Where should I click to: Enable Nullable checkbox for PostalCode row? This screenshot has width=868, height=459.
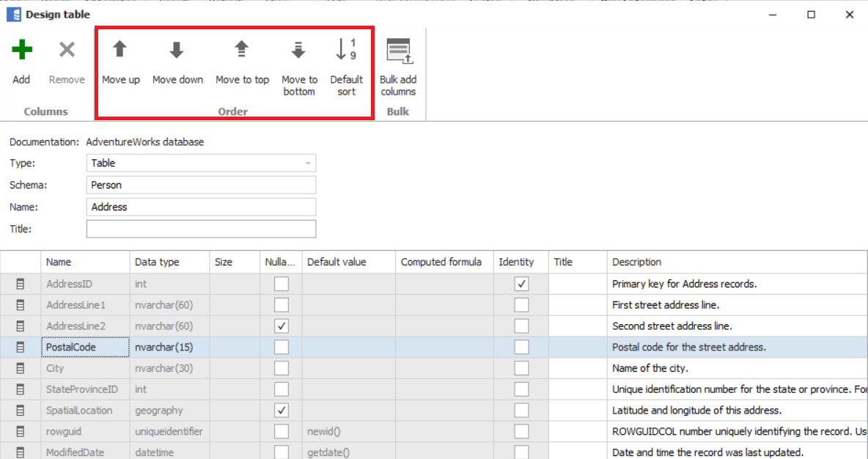[x=282, y=348]
